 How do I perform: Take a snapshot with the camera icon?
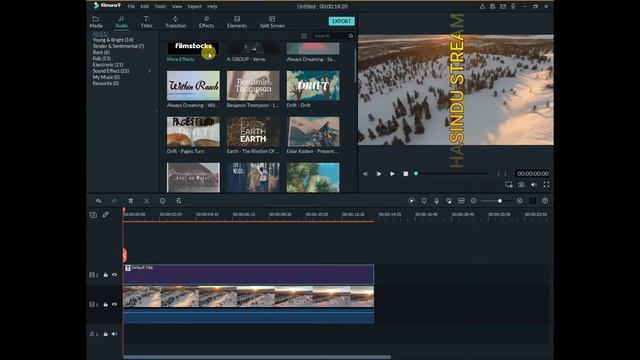pos(521,185)
